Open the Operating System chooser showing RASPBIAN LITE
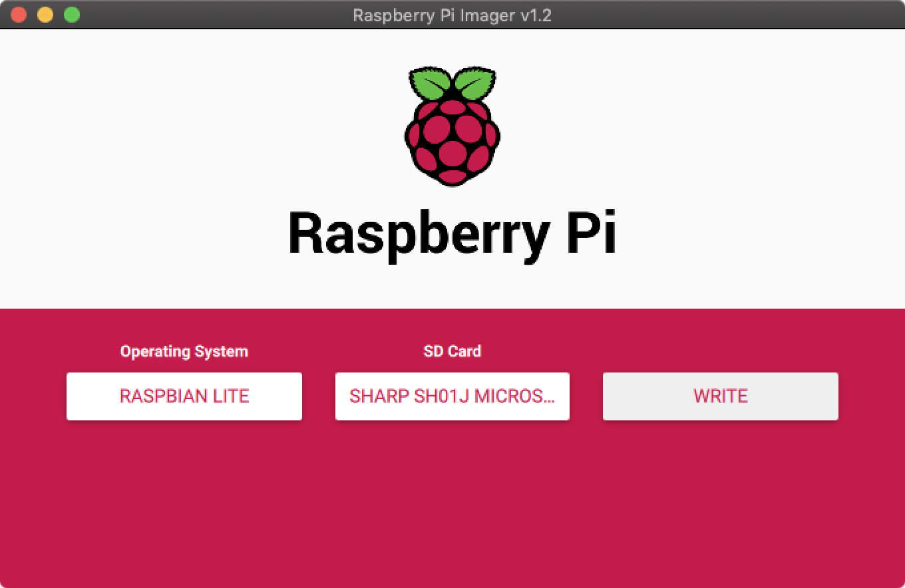The width and height of the screenshot is (905, 588). (184, 396)
